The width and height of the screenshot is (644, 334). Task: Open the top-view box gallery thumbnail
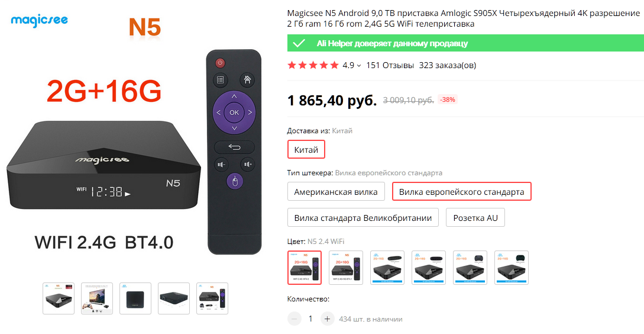click(x=135, y=298)
